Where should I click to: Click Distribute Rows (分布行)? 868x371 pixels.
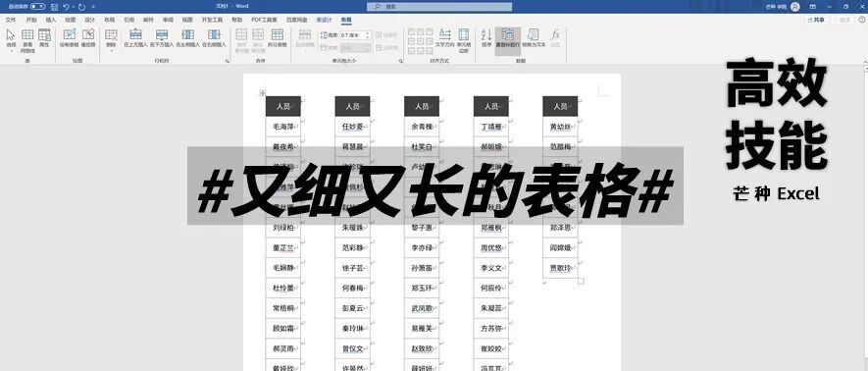(x=386, y=35)
